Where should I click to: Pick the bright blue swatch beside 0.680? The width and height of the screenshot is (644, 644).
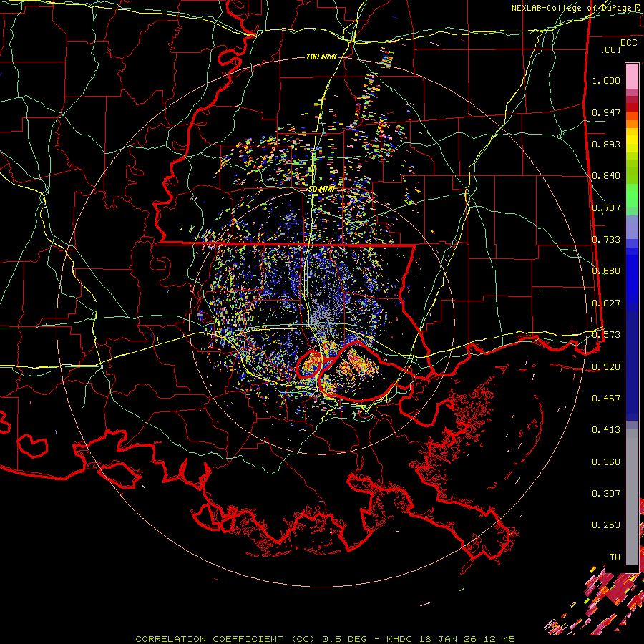point(632,275)
